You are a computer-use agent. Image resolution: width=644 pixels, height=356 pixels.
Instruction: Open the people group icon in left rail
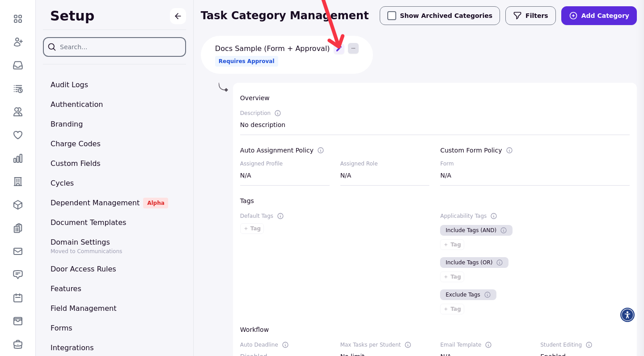coord(18,112)
